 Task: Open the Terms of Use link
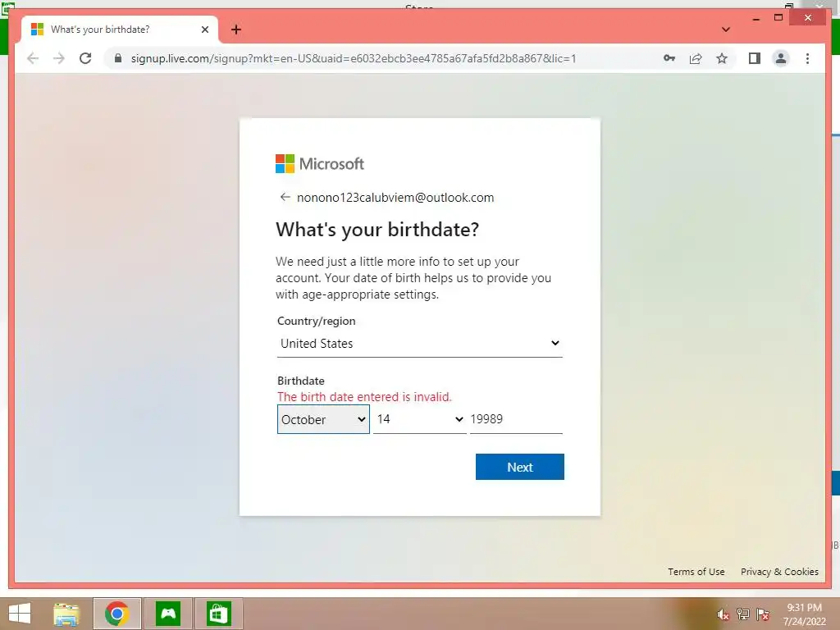coord(696,572)
